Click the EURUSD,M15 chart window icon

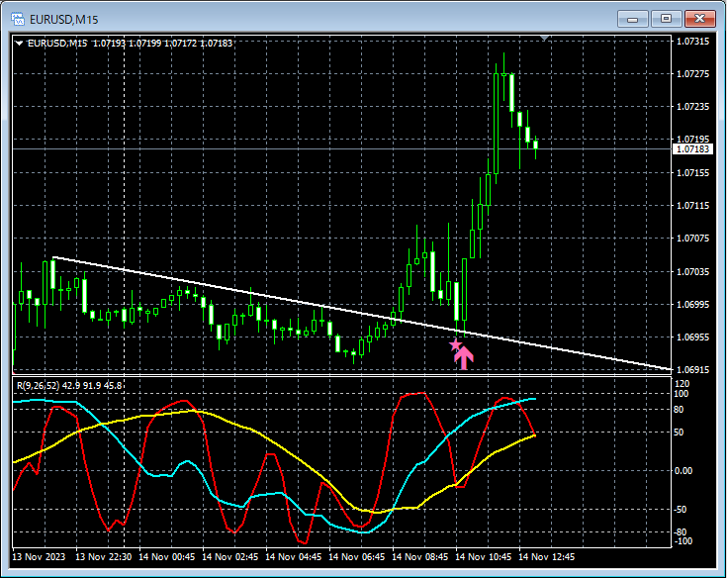(x=18, y=19)
